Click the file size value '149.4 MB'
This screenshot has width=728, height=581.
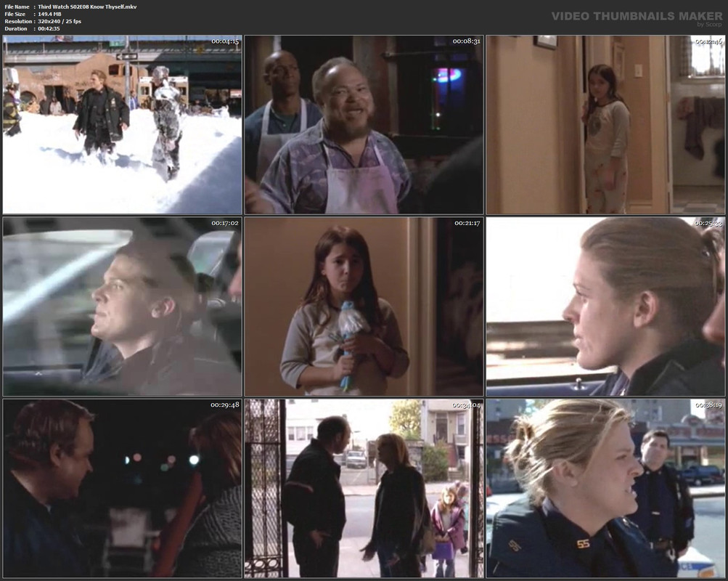[x=49, y=14]
